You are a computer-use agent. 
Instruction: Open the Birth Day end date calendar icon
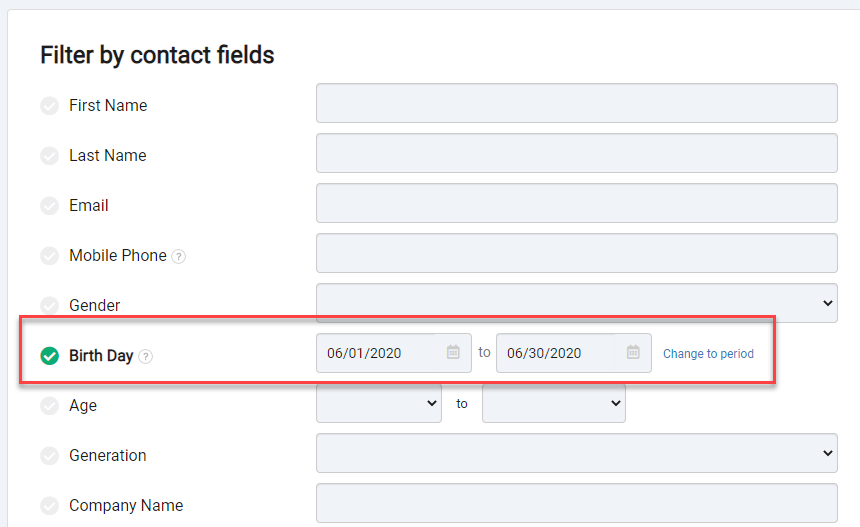(633, 352)
